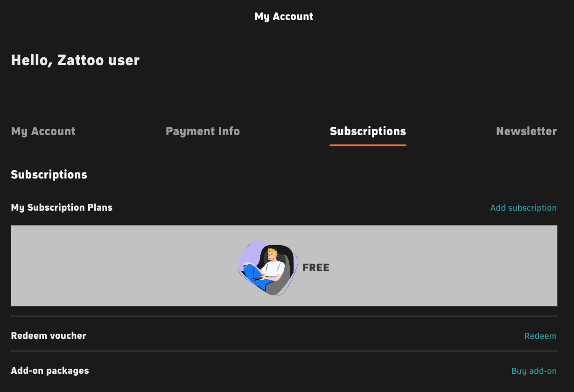Click the My Account page title at top
Image resolution: width=574 pixels, height=392 pixels.
point(284,17)
